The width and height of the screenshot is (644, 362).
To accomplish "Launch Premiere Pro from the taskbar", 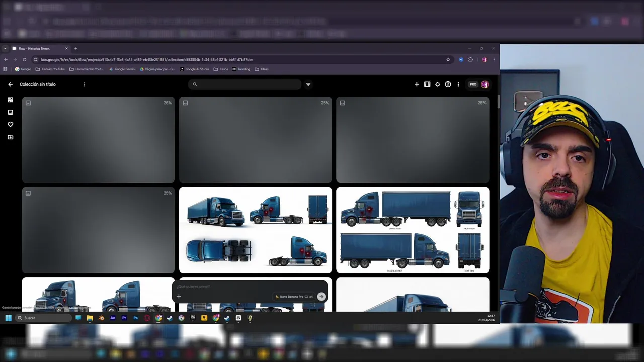I will (x=124, y=318).
